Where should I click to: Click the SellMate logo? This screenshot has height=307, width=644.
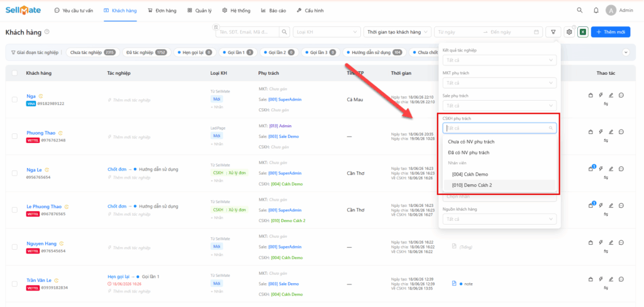(23, 10)
